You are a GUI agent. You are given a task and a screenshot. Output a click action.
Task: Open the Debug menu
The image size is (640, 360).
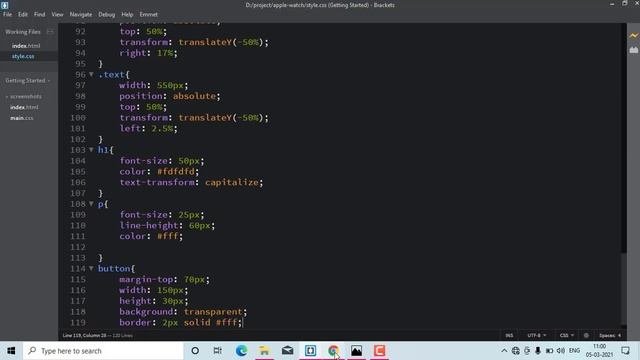(107, 14)
